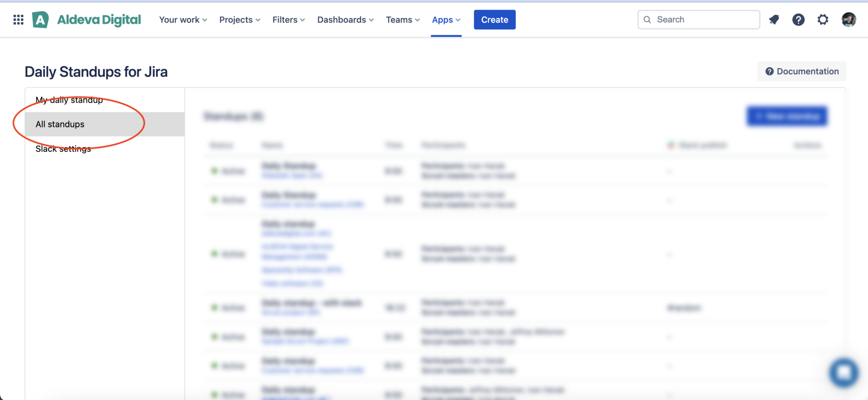Open the Documentation link
The image size is (868, 400).
[802, 71]
